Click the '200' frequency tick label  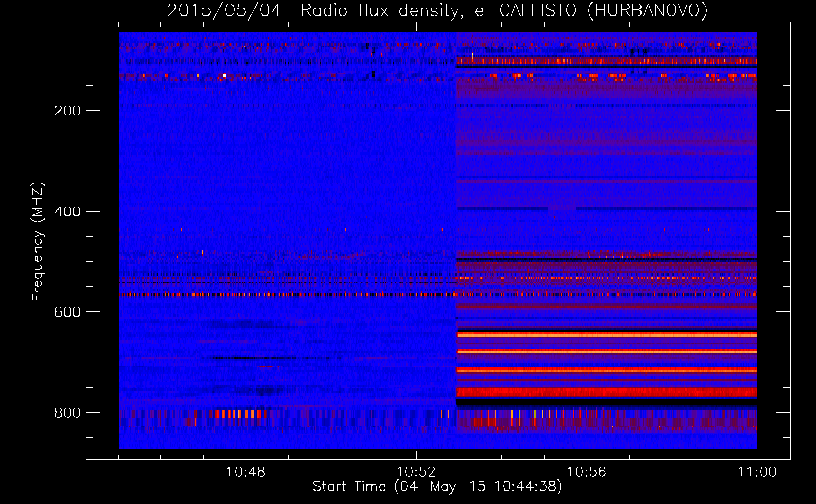[x=68, y=111]
